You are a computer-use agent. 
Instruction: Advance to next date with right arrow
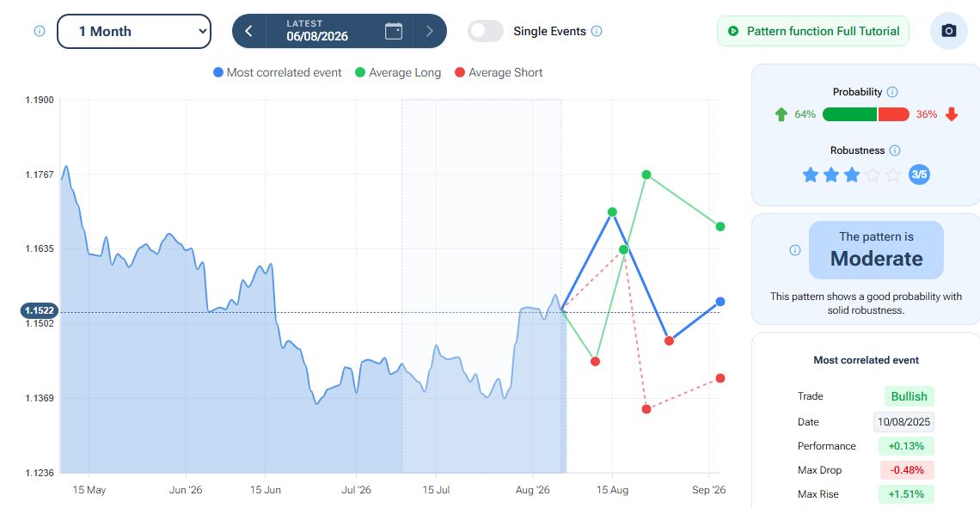point(429,31)
